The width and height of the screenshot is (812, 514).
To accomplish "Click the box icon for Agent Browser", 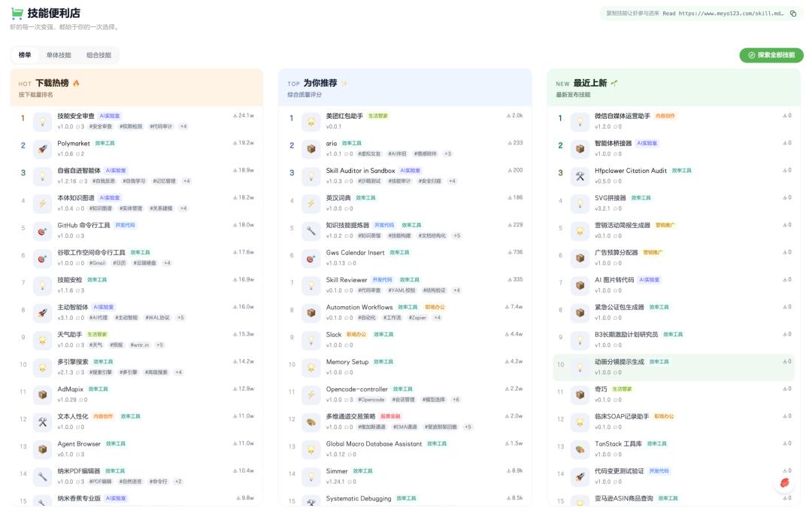I will point(42,449).
